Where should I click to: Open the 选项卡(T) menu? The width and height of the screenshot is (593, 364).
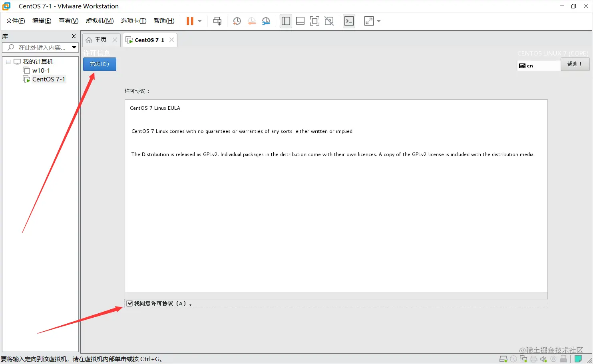tap(133, 21)
